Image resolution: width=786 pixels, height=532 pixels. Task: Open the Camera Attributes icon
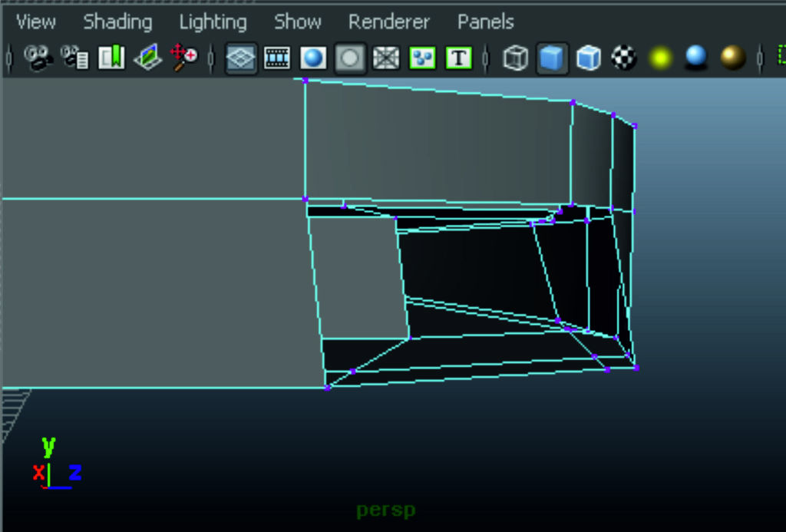(74, 58)
